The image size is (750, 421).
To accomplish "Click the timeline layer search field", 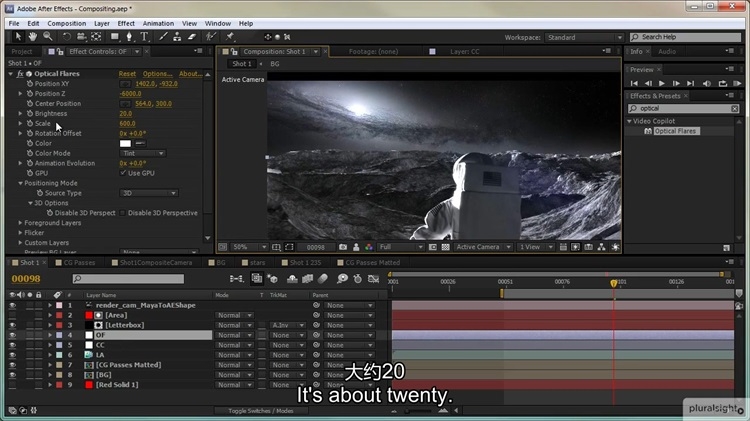I will pyautogui.click(x=128, y=278).
